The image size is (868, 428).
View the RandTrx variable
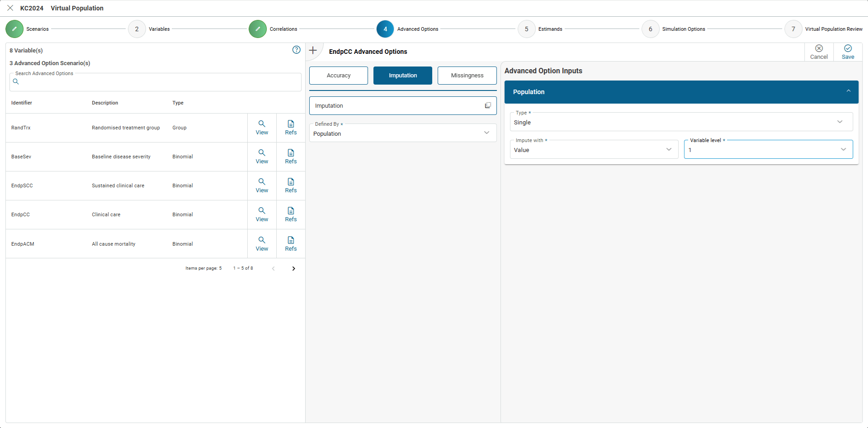[262, 128]
